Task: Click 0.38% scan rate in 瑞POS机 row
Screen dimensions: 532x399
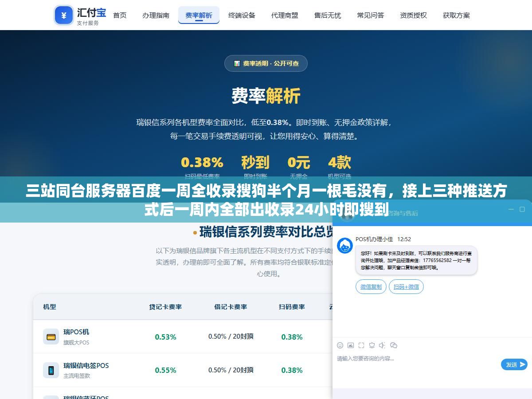Action: tap(292, 337)
